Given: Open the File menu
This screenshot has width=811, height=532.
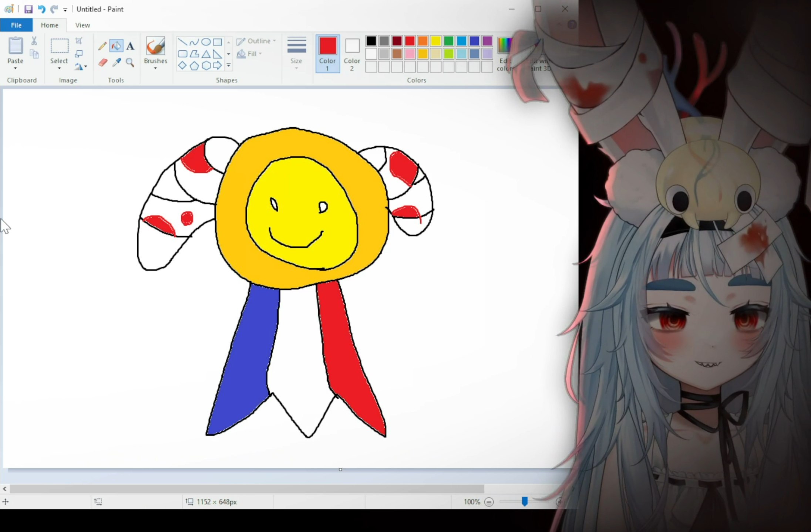Looking at the screenshot, I should pyautogui.click(x=16, y=25).
